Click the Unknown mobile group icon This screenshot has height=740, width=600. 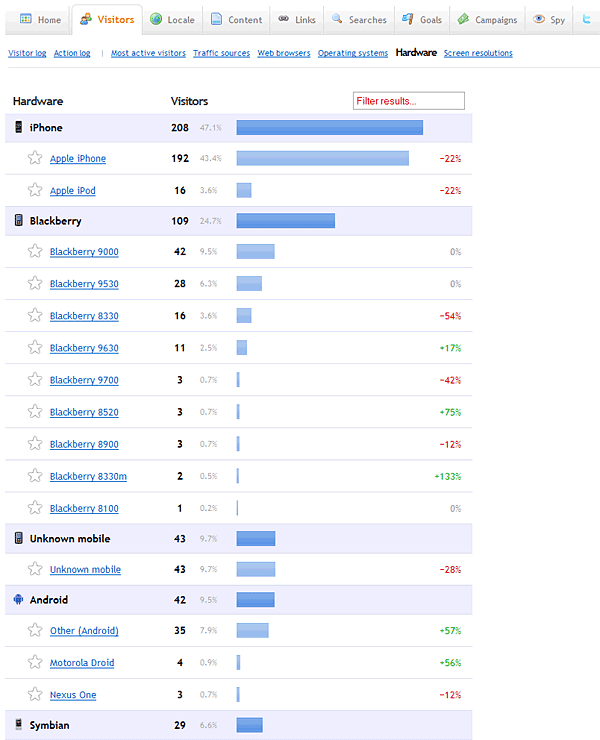pos(18,538)
